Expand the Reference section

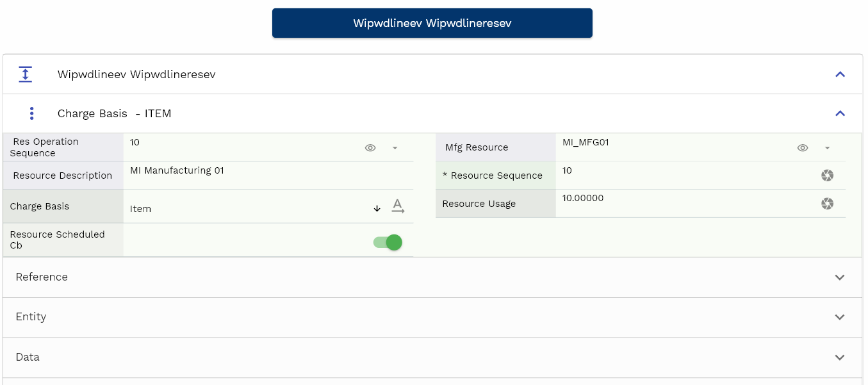coord(840,277)
